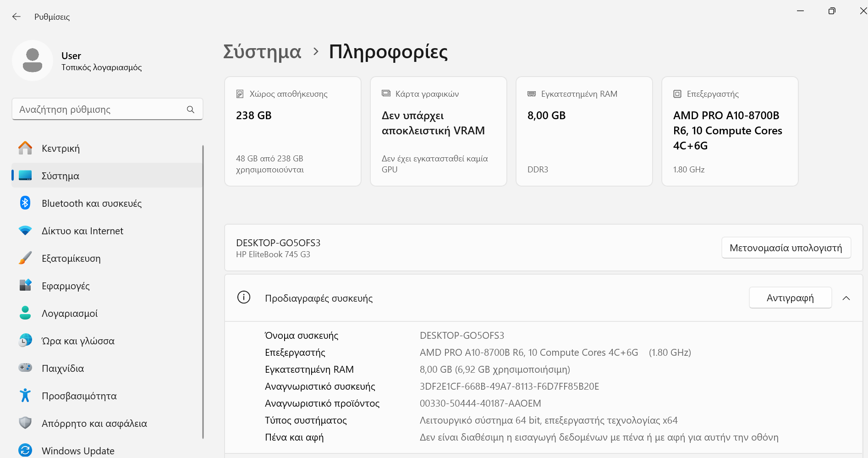Go to Λογαριασμοί section
868x458 pixels.
(107, 313)
